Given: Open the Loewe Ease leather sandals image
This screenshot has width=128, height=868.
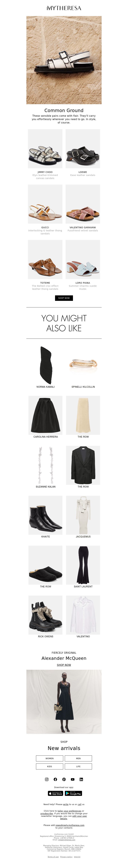Looking at the screenshot, I should pyautogui.click(x=83, y=149).
